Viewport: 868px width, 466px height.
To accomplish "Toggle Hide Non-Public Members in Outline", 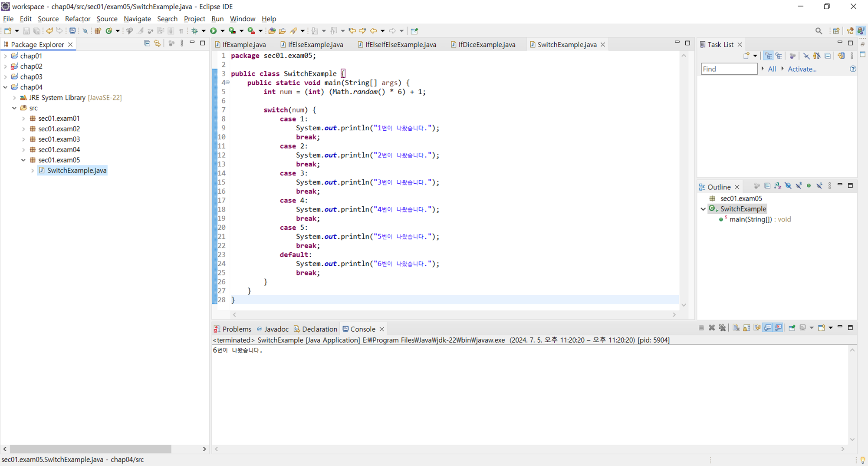I will (809, 186).
